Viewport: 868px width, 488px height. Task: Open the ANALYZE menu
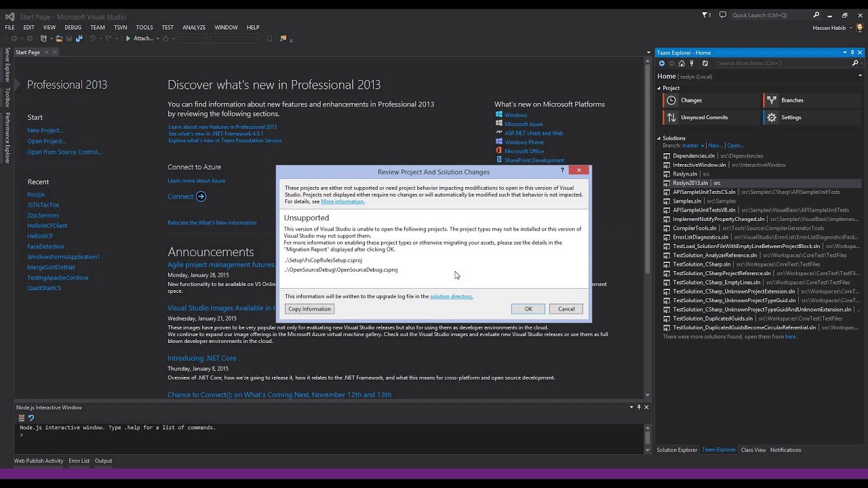point(194,28)
